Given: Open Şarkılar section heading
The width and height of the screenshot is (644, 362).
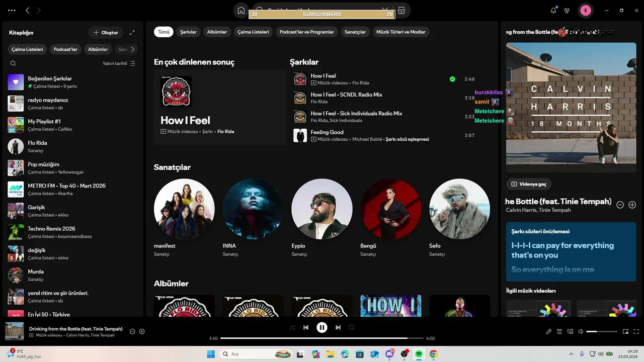Looking at the screenshot, I should [304, 62].
